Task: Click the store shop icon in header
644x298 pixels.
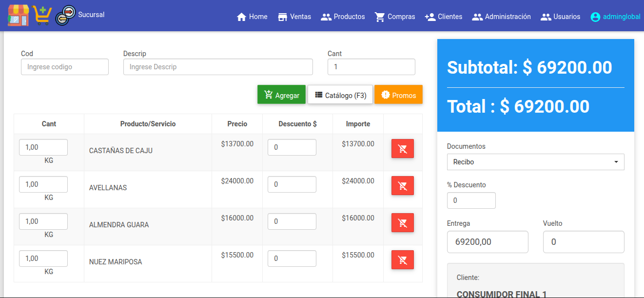Action: (x=19, y=15)
